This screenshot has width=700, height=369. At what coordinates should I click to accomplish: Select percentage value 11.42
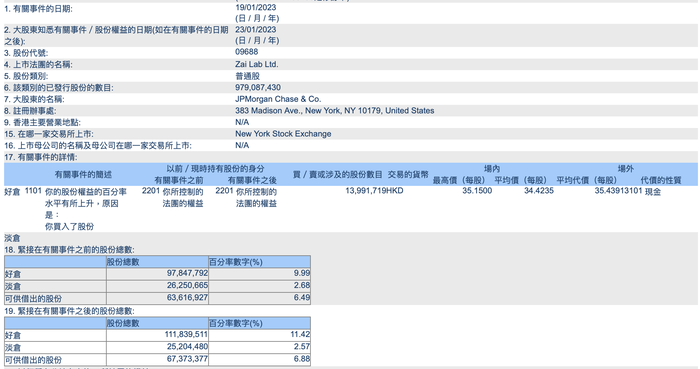click(x=300, y=334)
